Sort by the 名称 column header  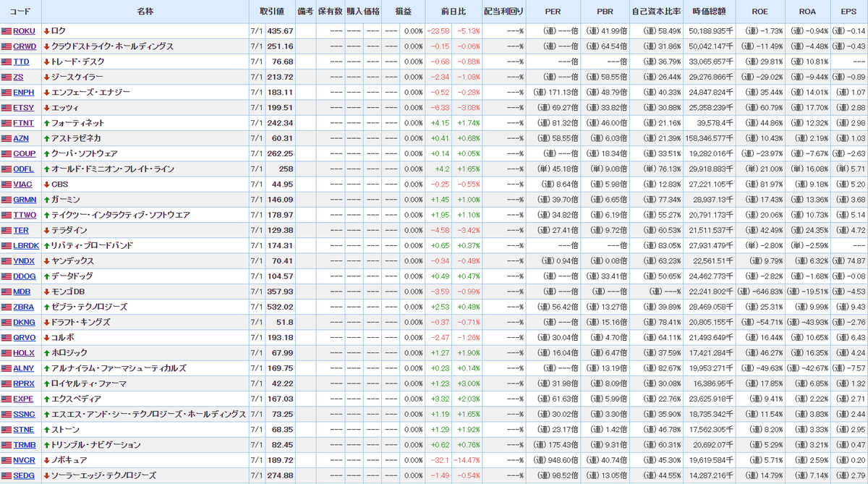click(145, 12)
